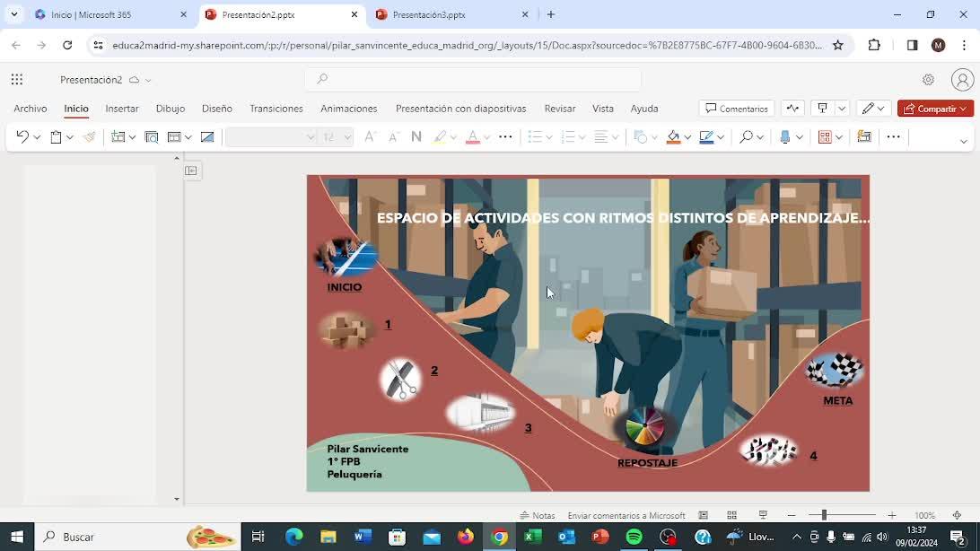The width and height of the screenshot is (980, 551).
Task: Open Spotify from the taskbar
Action: pyautogui.click(x=634, y=537)
